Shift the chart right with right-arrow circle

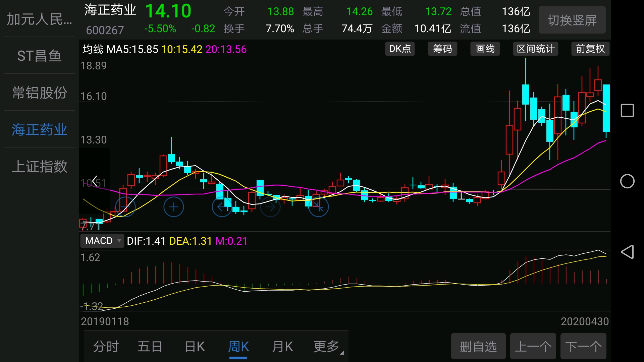270,207
